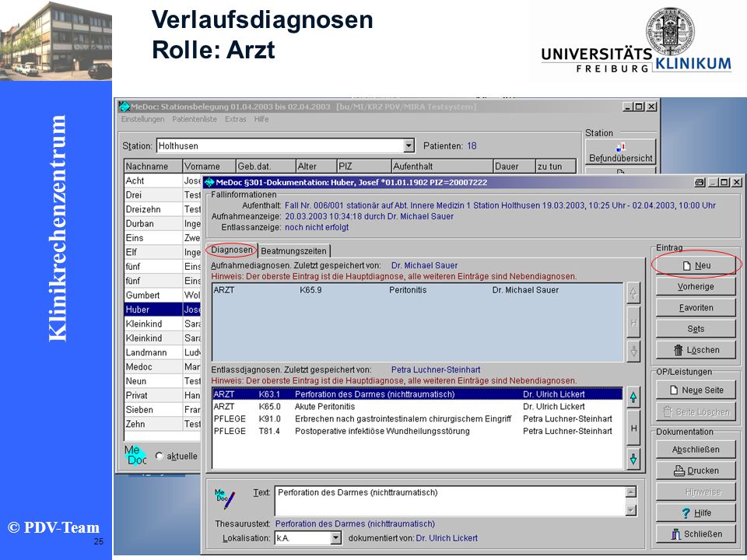Select the K91.0 Erbrechen diagnosis row

pos(417,419)
